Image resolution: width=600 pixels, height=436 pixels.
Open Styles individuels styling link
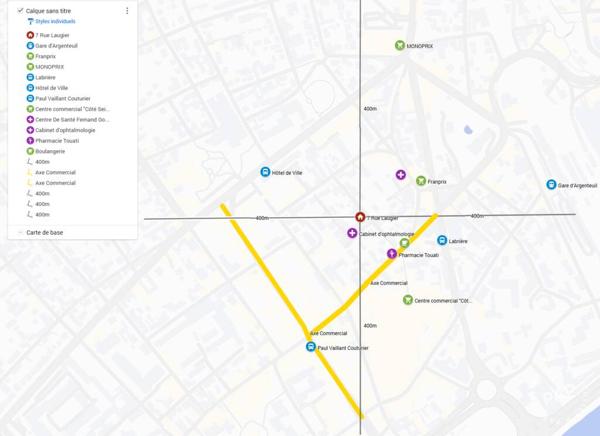click(51, 21)
